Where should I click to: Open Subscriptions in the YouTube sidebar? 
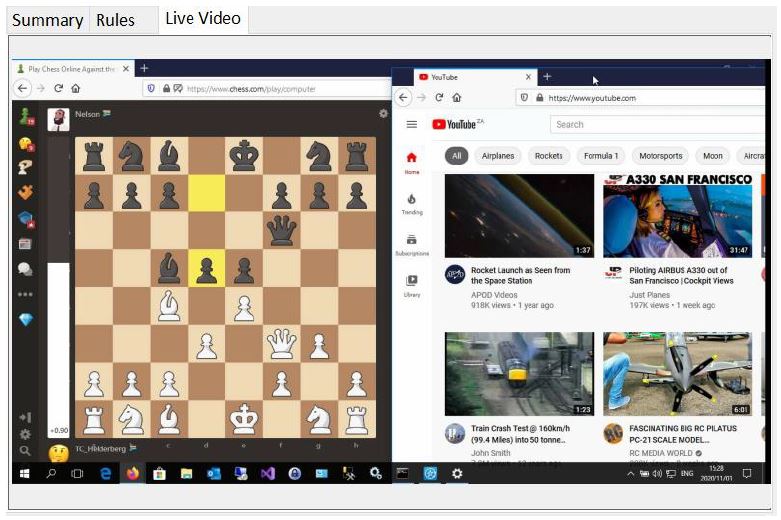click(411, 244)
